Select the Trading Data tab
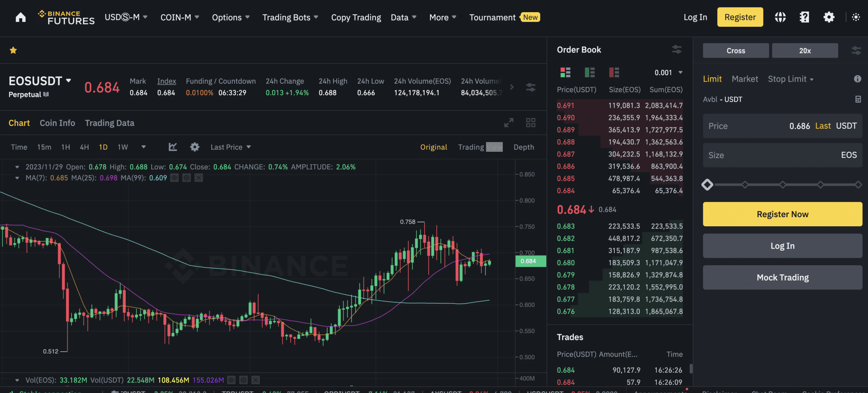This screenshot has width=868, height=393. click(109, 123)
